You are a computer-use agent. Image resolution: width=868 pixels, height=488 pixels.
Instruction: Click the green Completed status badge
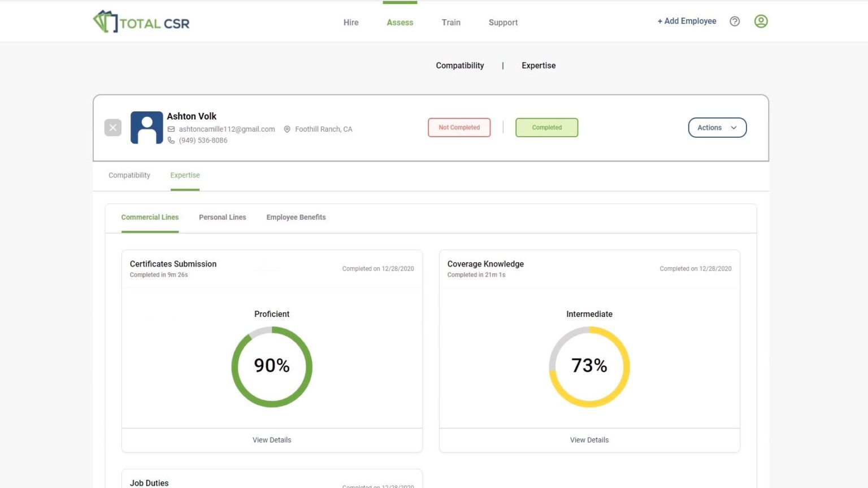click(x=547, y=128)
